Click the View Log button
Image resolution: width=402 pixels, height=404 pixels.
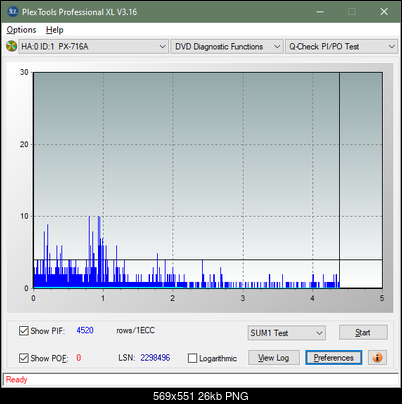274,358
